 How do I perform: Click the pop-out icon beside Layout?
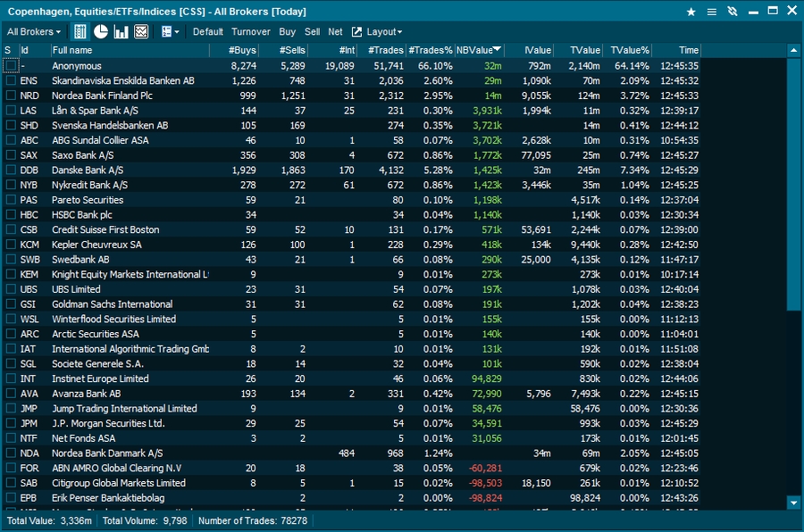click(357, 31)
